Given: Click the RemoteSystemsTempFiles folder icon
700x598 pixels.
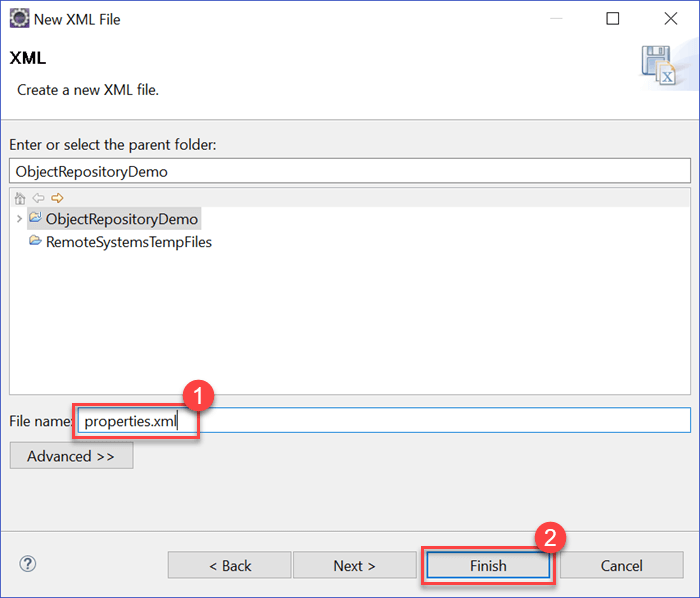Looking at the screenshot, I should [35, 242].
